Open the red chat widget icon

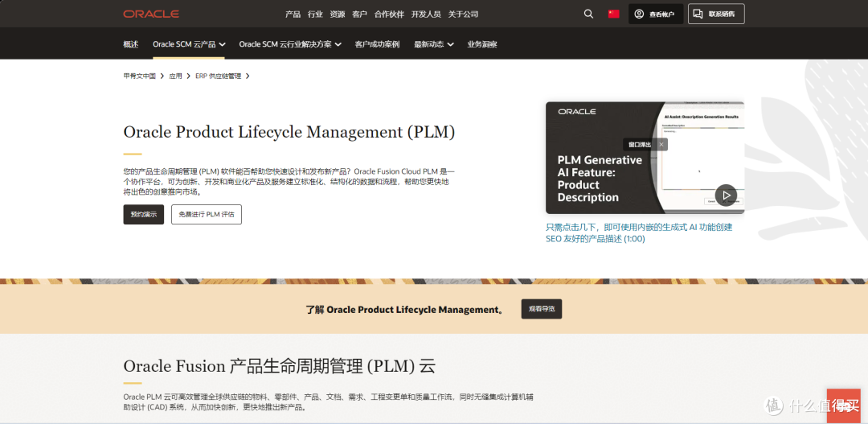844,405
